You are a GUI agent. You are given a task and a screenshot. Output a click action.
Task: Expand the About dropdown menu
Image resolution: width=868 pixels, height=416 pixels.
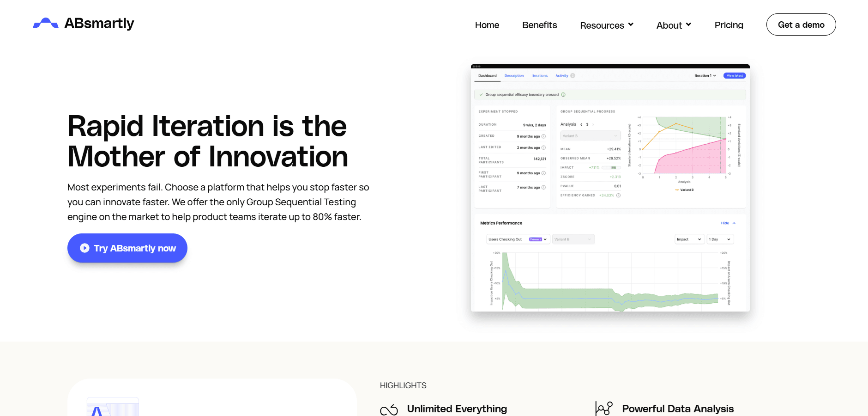point(674,25)
